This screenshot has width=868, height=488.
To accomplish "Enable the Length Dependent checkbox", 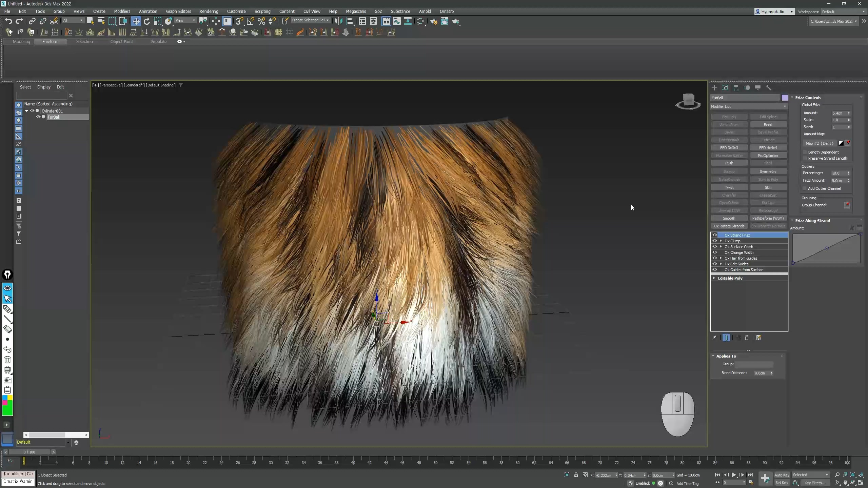I will coord(805,152).
